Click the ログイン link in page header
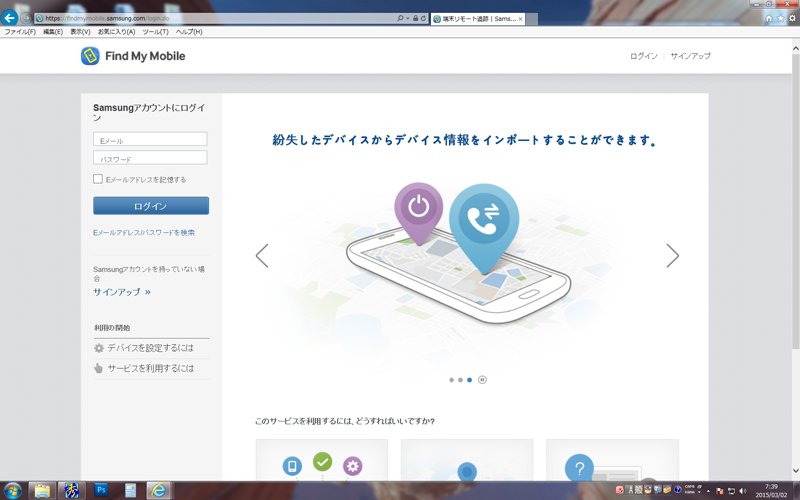Image resolution: width=800 pixels, height=500 pixels. (643, 56)
